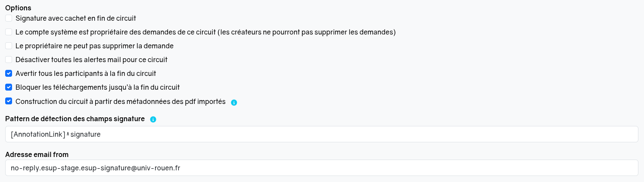This screenshot has height=182, width=644.
Task: Uncheck 'Bloquer les téléchargements' checkbox
Action: [x=9, y=87]
